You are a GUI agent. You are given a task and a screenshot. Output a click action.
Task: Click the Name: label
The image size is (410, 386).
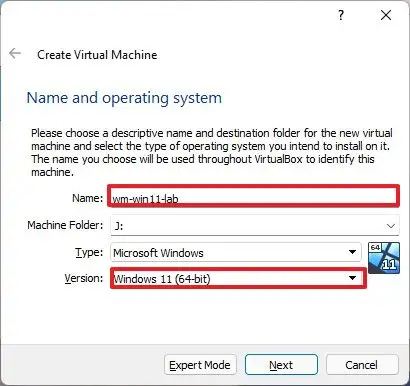88,198
